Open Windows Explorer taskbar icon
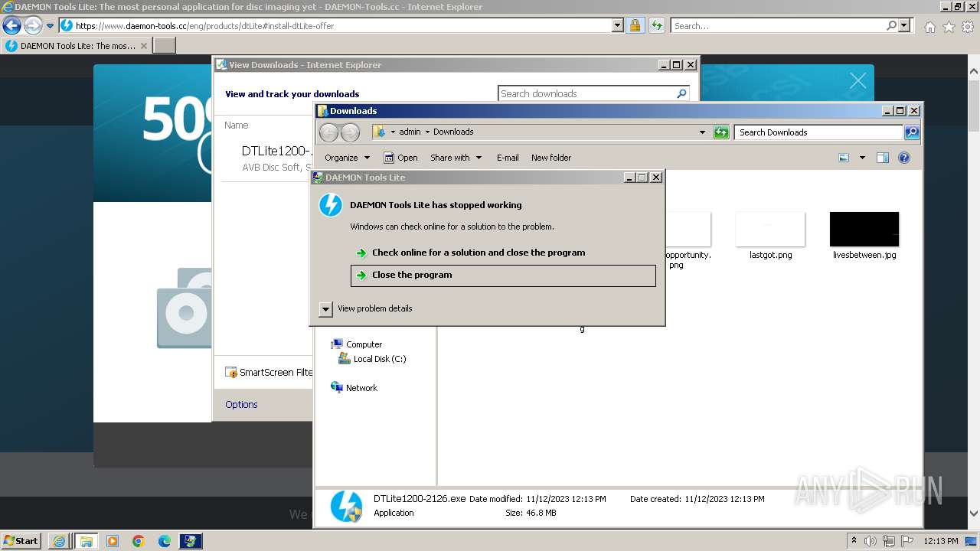 pos(86,541)
